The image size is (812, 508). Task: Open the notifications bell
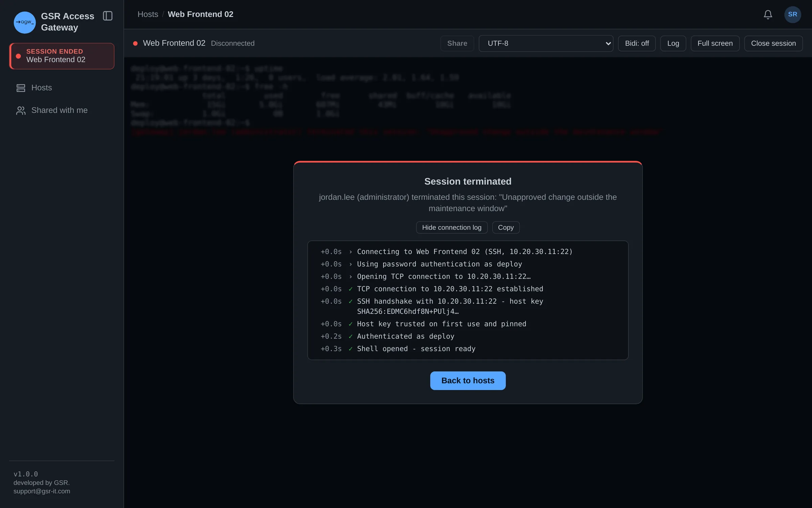pyautogui.click(x=768, y=15)
